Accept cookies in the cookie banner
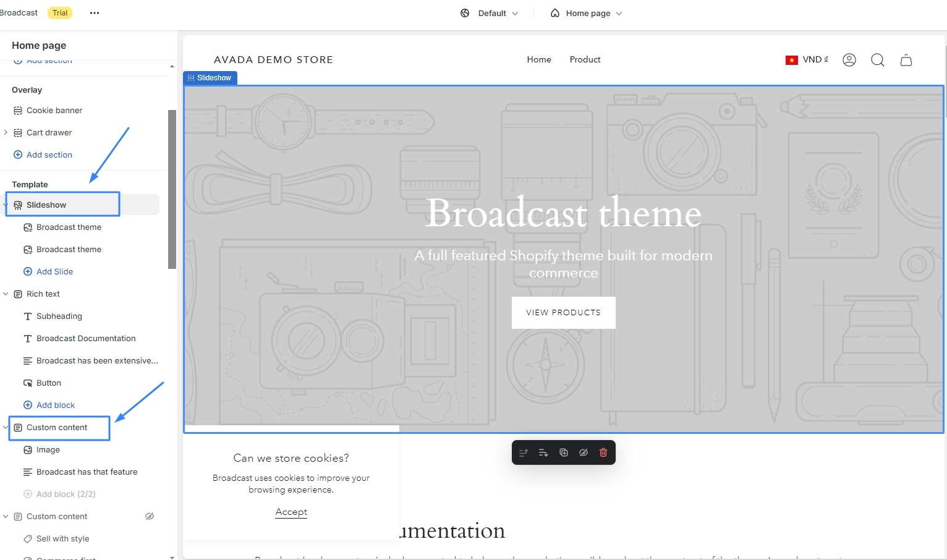Image resolution: width=947 pixels, height=560 pixels. click(291, 512)
